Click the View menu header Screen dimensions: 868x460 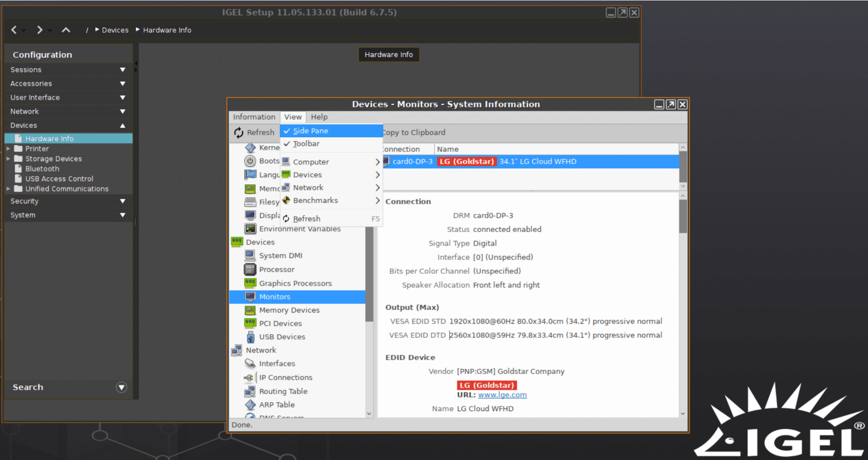coord(293,117)
